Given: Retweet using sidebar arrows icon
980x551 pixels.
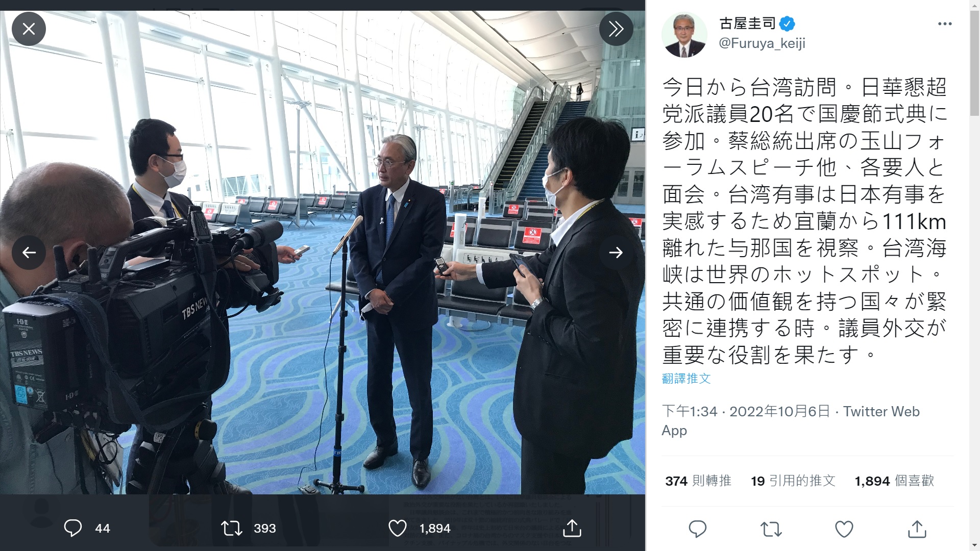Looking at the screenshot, I should [771, 529].
